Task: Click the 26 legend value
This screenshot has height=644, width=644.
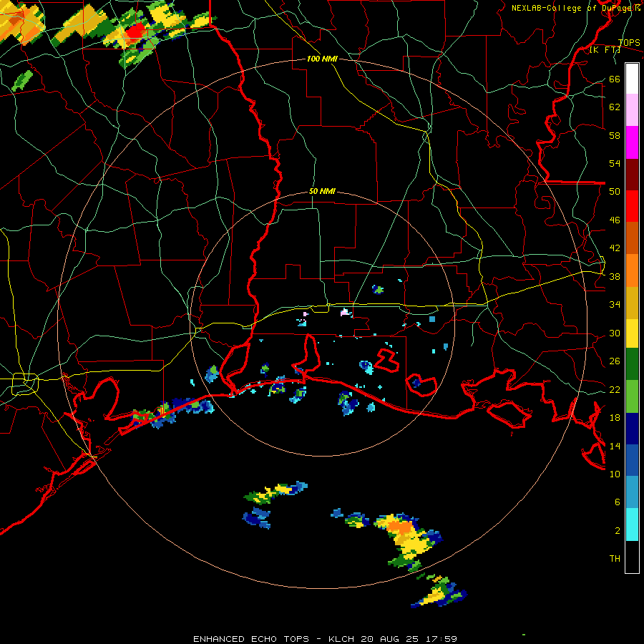Action: (615, 361)
